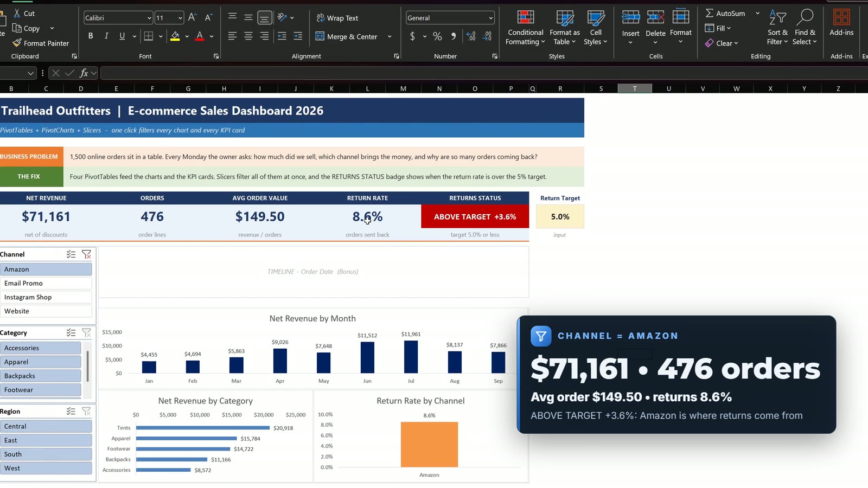Toggle multi-select on Channel slicer
868x488 pixels.
[x=71, y=254]
